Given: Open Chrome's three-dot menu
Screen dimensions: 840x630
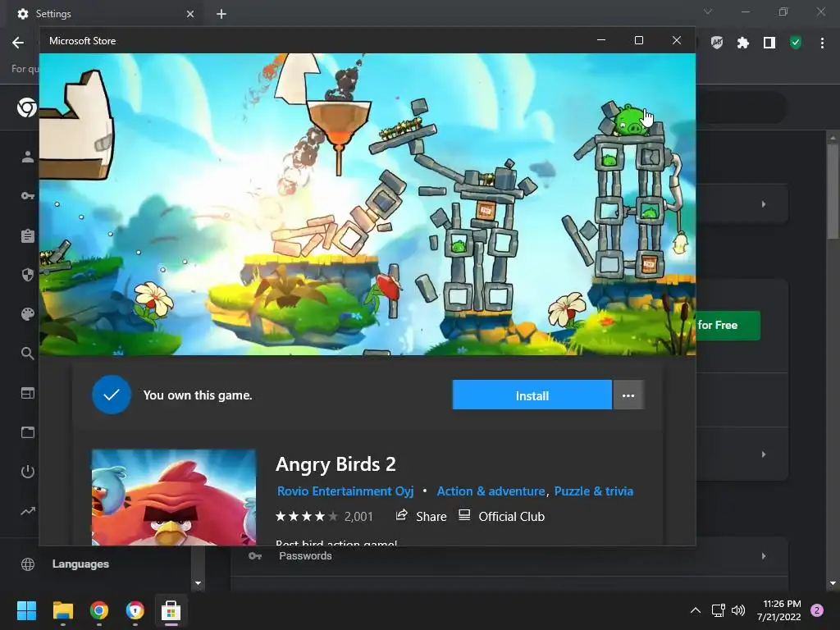Looking at the screenshot, I should pos(822,43).
